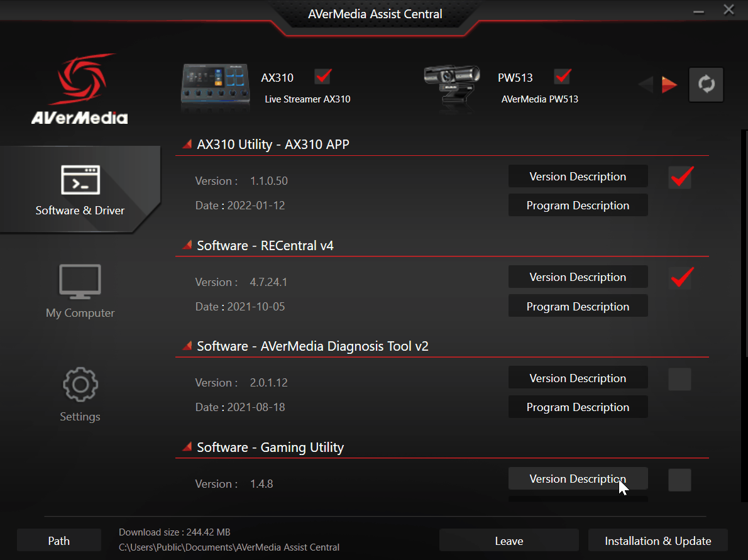The height and width of the screenshot is (560, 748).
Task: Click the refresh device list icon
Action: point(706,84)
